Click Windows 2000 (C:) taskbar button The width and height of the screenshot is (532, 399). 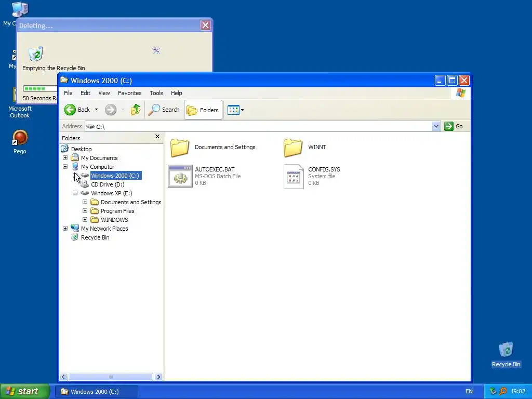click(x=96, y=392)
